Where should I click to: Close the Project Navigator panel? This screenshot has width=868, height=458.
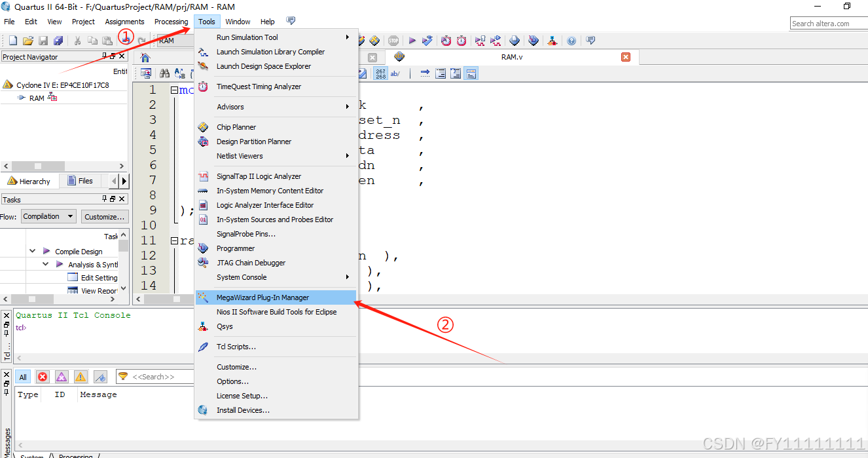click(x=121, y=56)
